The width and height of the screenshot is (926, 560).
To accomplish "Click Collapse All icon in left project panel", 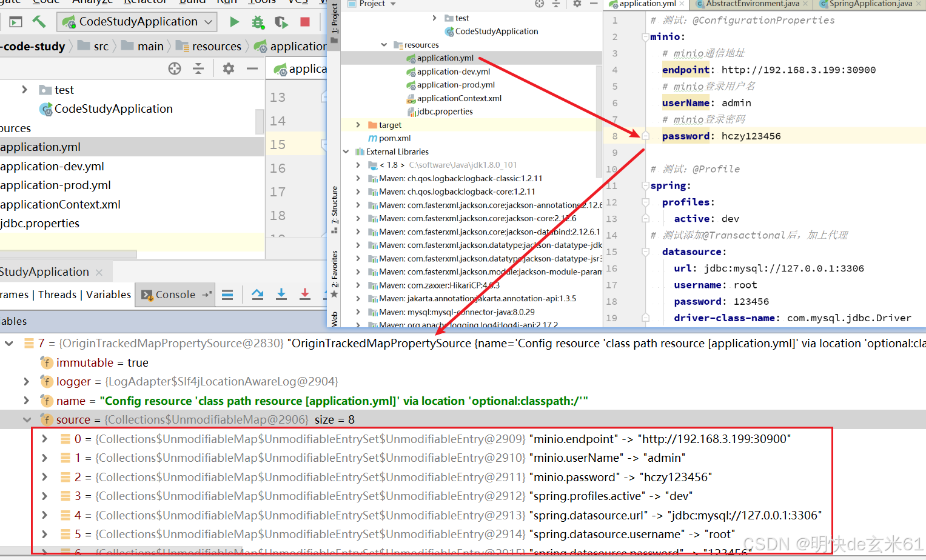I will 198,68.
